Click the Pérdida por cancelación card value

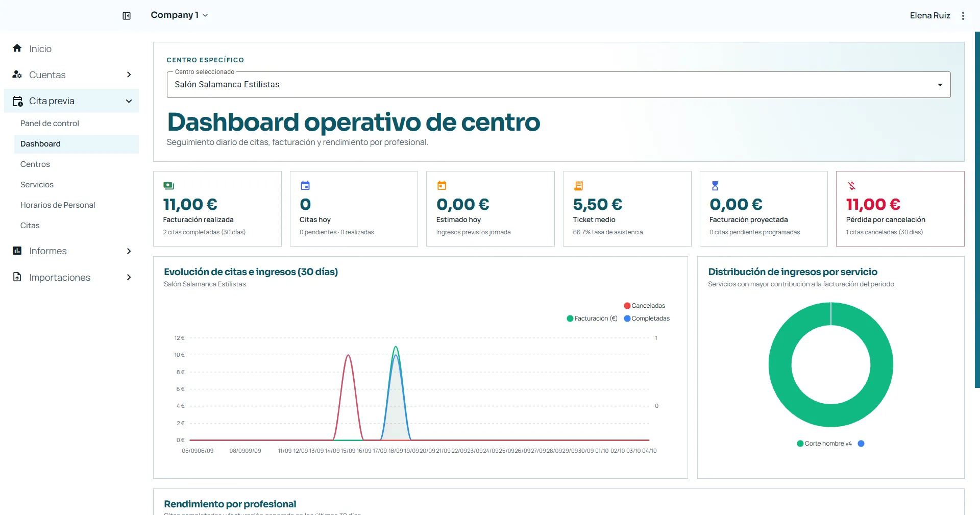click(873, 205)
